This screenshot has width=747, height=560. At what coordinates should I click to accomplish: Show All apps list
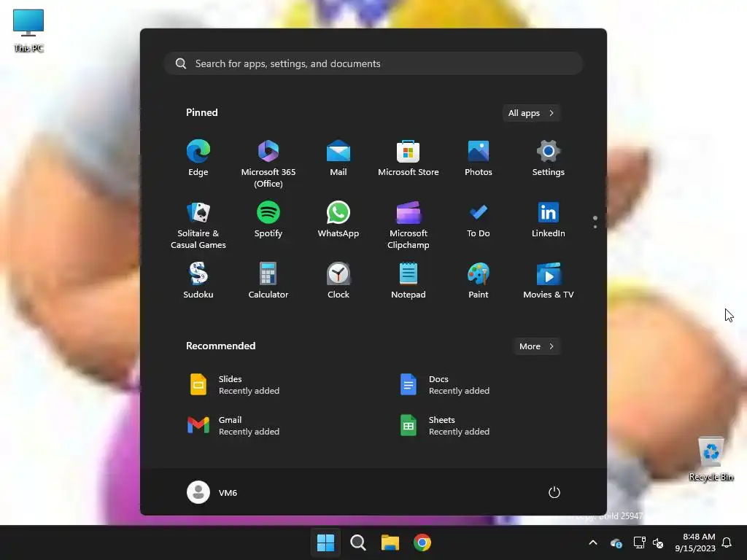(531, 113)
